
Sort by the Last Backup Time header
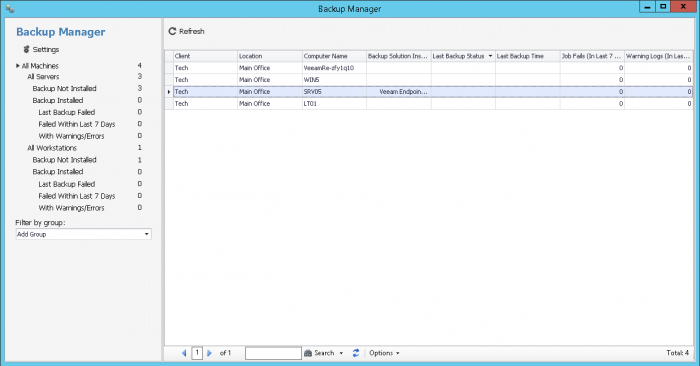[x=527, y=56]
